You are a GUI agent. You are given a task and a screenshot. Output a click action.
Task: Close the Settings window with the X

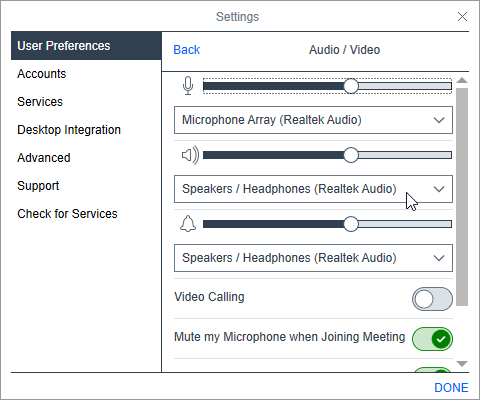click(462, 16)
